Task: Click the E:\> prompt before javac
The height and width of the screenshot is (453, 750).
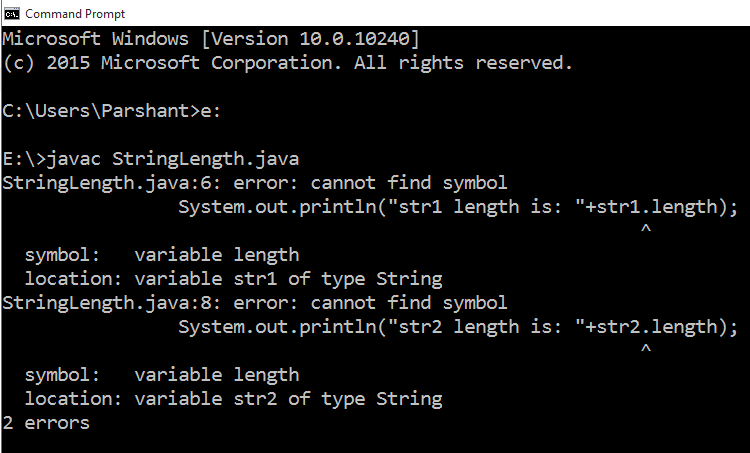Action: coord(24,159)
